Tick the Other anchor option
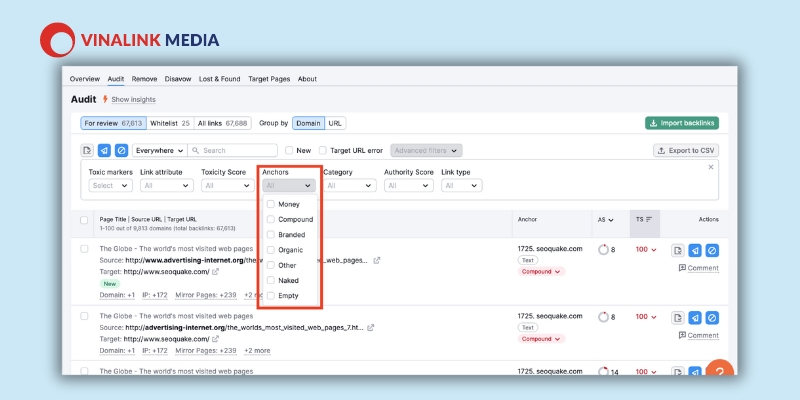 pyautogui.click(x=271, y=265)
